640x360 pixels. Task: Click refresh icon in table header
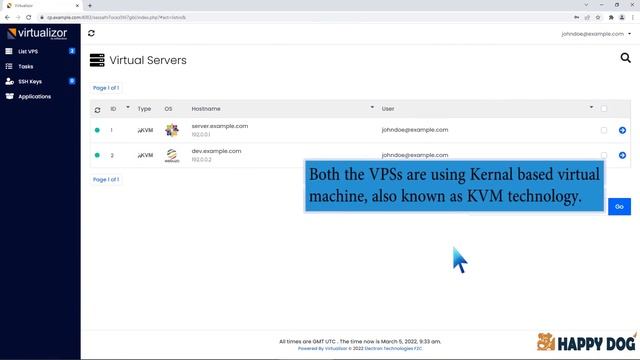pyautogui.click(x=98, y=110)
